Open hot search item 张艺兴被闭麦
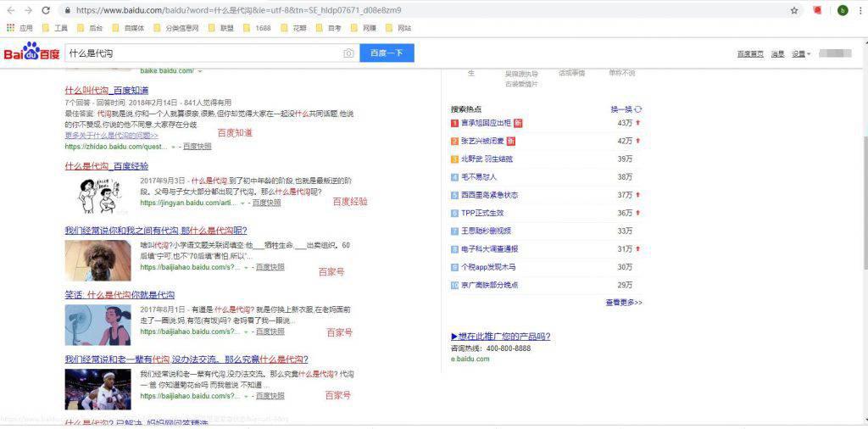Screen dimensions: 868x429 pyautogui.click(x=483, y=141)
